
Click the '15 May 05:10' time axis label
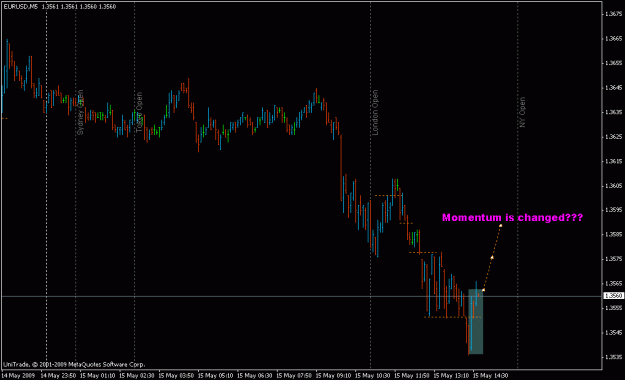216,376
